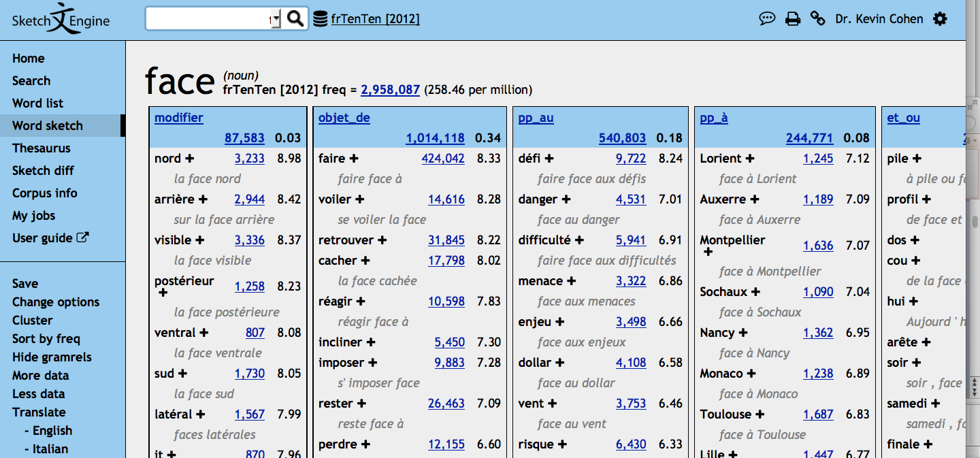Image resolution: width=980 pixels, height=458 pixels.
Task: Click the Sketch Engine logo
Action: [61, 20]
